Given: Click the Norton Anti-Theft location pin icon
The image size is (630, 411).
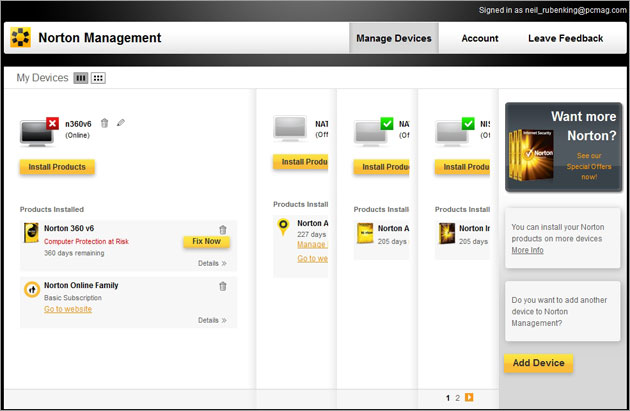Looking at the screenshot, I should pyautogui.click(x=283, y=227).
